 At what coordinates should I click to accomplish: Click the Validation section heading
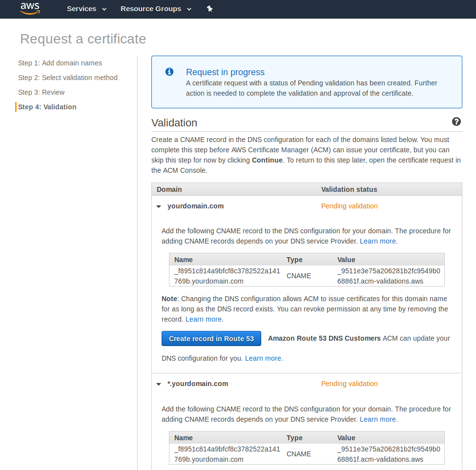pyautogui.click(x=174, y=123)
